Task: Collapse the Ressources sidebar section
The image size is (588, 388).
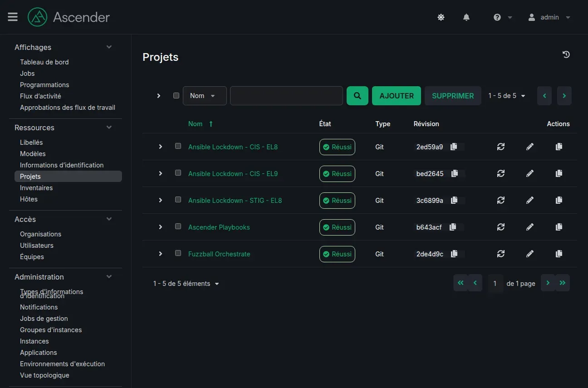Action: pos(109,128)
